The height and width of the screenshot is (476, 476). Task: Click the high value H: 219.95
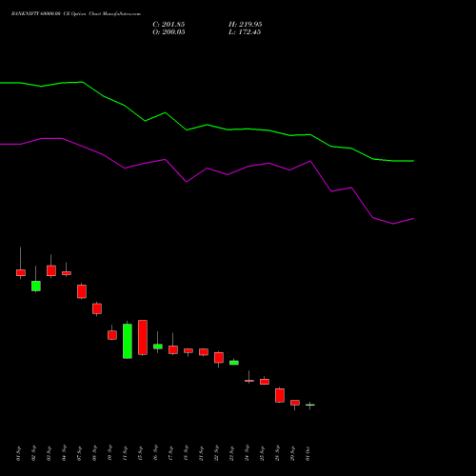tap(245, 25)
